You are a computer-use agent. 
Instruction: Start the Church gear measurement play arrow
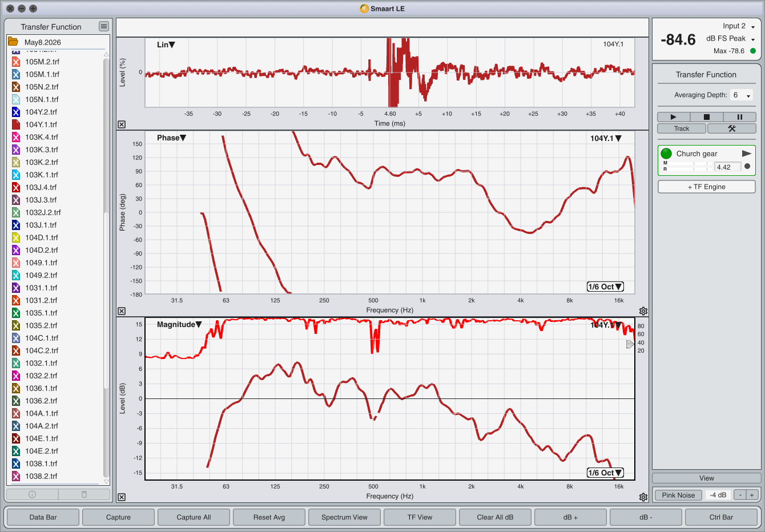(746, 154)
